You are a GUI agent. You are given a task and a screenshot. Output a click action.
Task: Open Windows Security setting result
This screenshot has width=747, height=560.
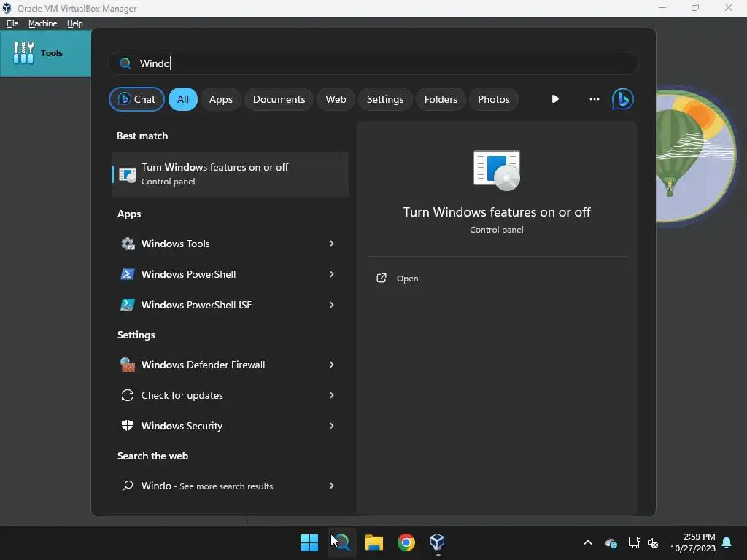click(230, 426)
